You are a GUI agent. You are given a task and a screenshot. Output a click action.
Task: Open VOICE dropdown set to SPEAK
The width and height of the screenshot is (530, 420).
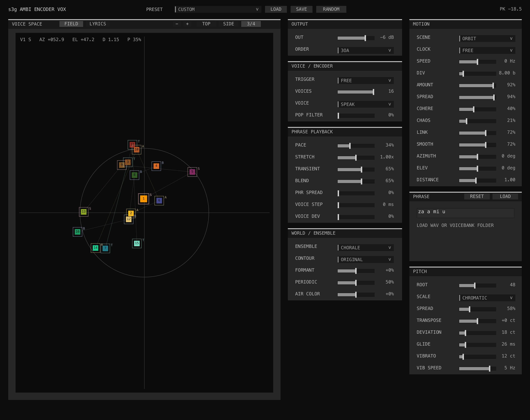[366, 104]
